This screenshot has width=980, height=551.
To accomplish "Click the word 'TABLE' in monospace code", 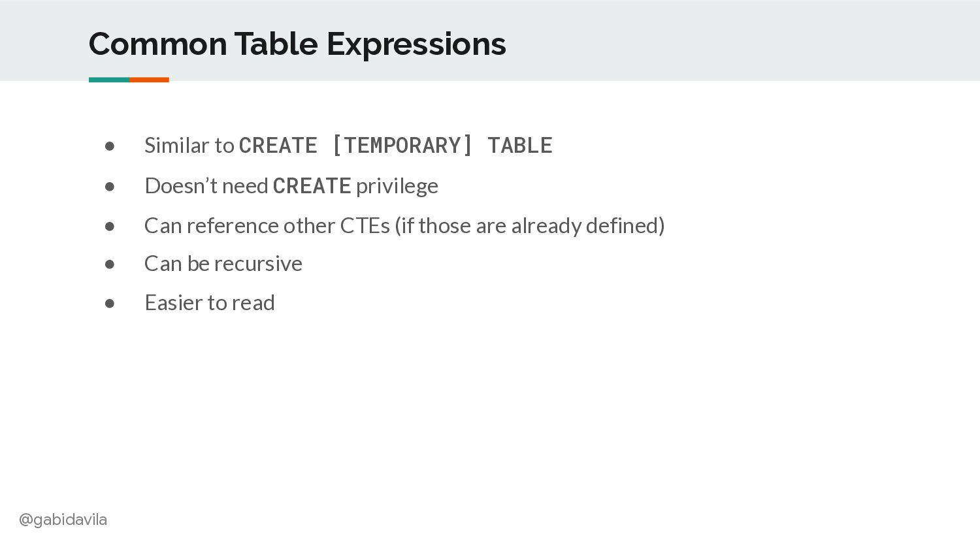I will 520,145.
